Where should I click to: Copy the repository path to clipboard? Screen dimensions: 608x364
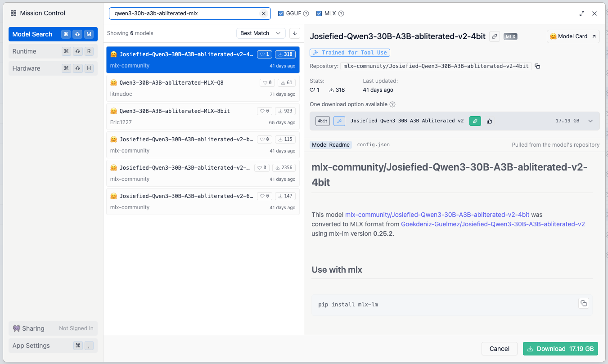(x=537, y=66)
